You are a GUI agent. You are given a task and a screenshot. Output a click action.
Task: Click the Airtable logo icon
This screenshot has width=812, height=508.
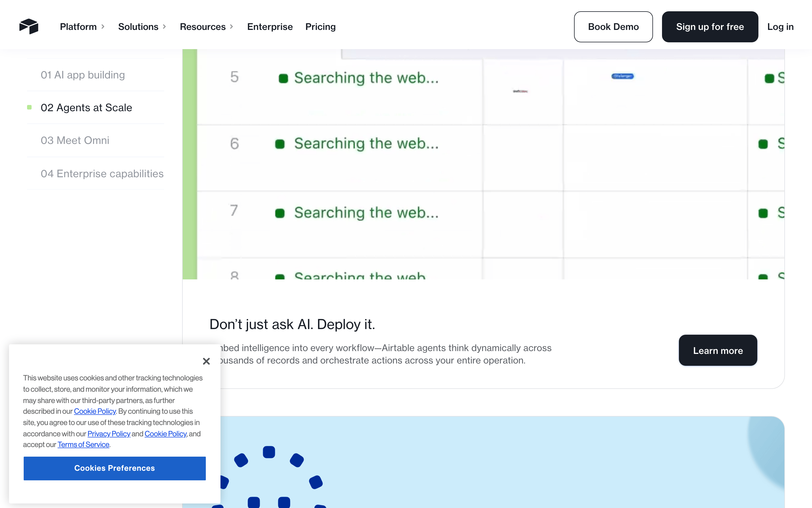[x=29, y=27]
